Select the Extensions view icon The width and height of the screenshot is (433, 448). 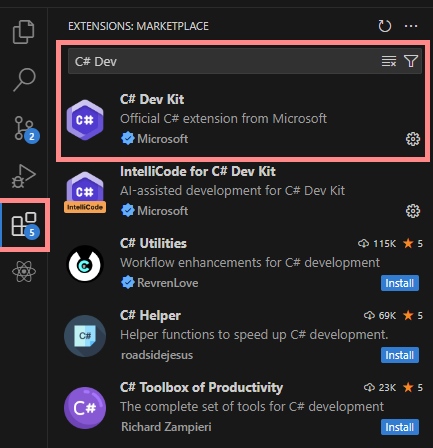25,225
